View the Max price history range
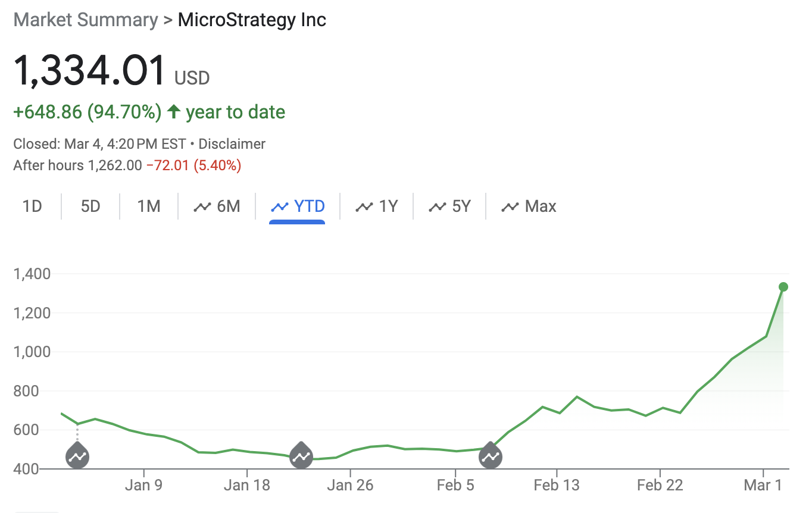 (x=526, y=206)
